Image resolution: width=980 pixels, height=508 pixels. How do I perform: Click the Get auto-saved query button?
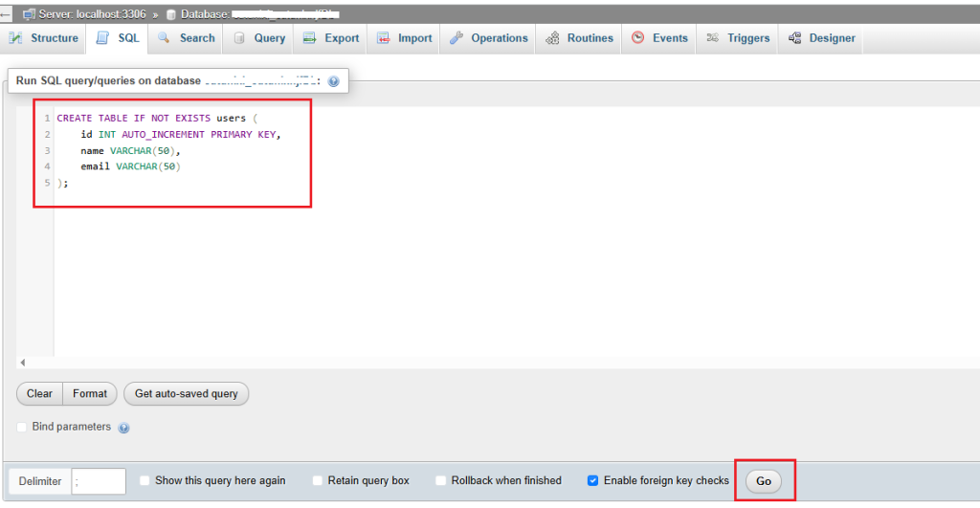point(186,393)
